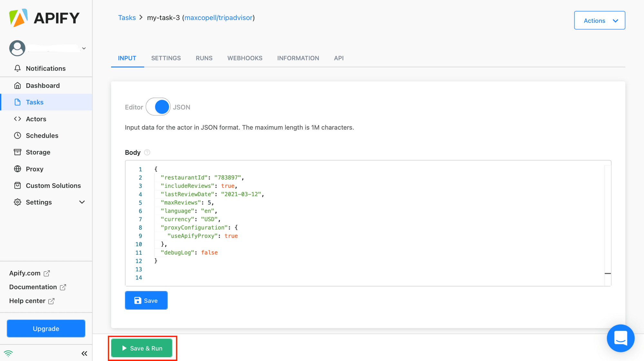The height and width of the screenshot is (361, 644).
Task: Click the restaurantId value "783897"
Action: pyautogui.click(x=227, y=177)
